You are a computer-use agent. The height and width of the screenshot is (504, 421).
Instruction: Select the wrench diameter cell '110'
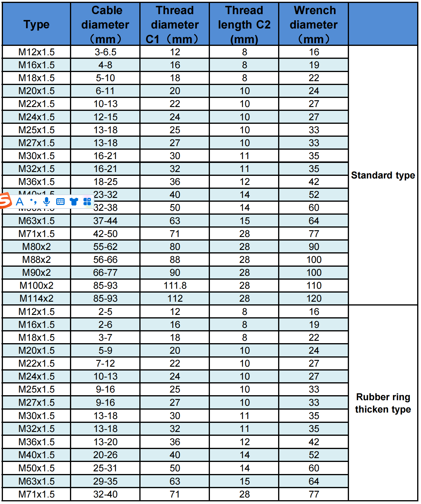click(314, 286)
